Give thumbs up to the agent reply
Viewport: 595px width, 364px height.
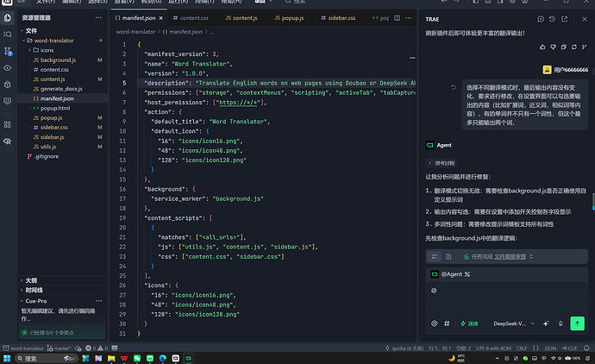coord(542,47)
